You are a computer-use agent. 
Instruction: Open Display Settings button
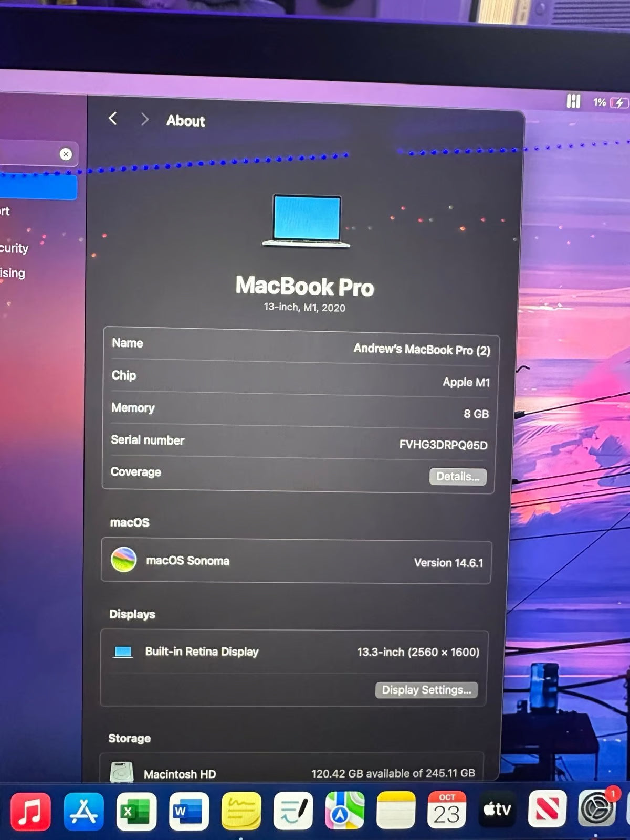(x=426, y=690)
